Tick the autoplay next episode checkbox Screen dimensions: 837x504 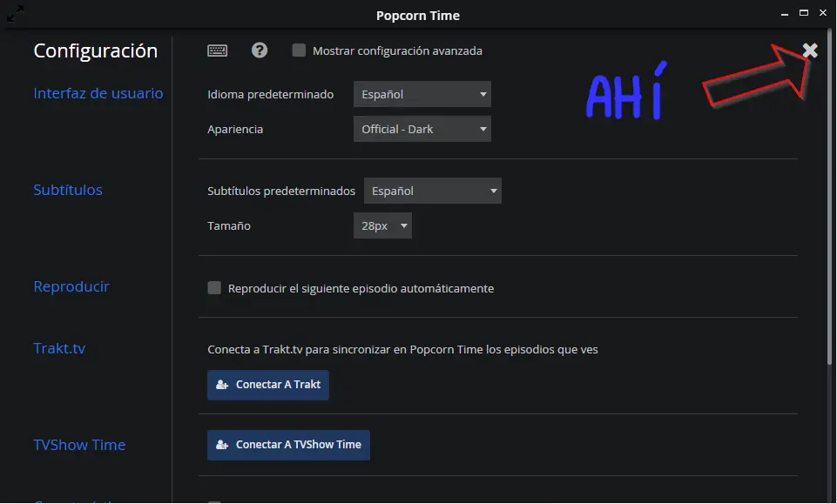(x=214, y=288)
